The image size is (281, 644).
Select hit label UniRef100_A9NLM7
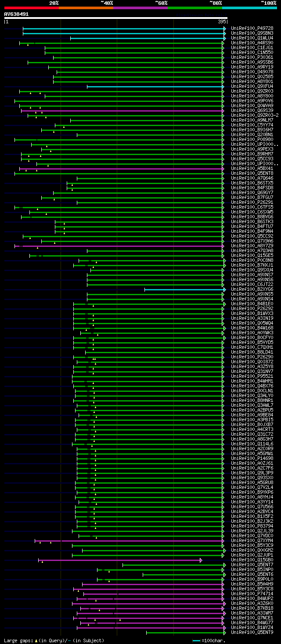click(x=252, y=120)
